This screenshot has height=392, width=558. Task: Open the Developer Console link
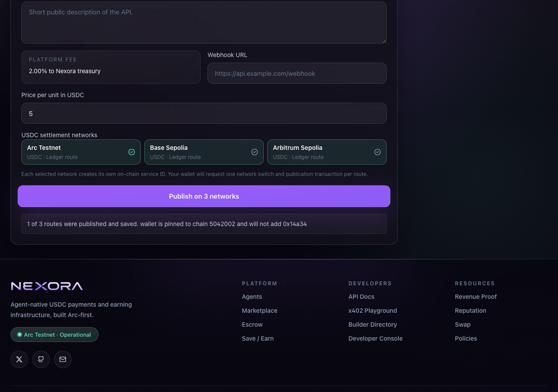pyautogui.click(x=375, y=338)
